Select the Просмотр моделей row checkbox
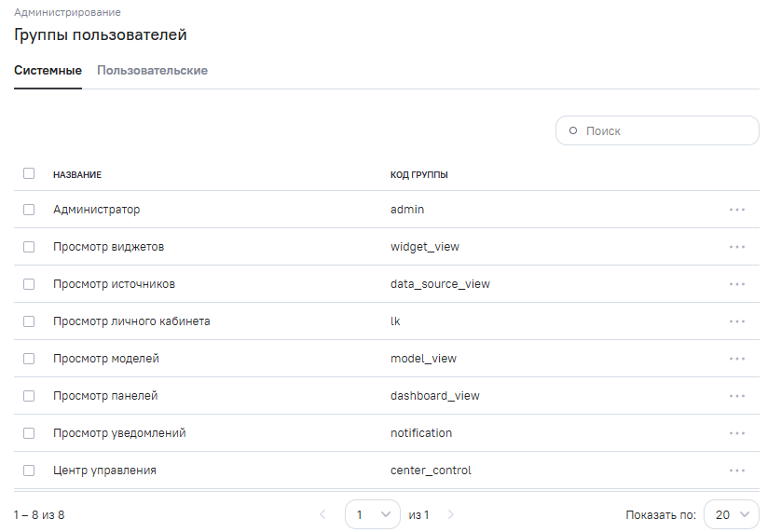 [x=29, y=359]
